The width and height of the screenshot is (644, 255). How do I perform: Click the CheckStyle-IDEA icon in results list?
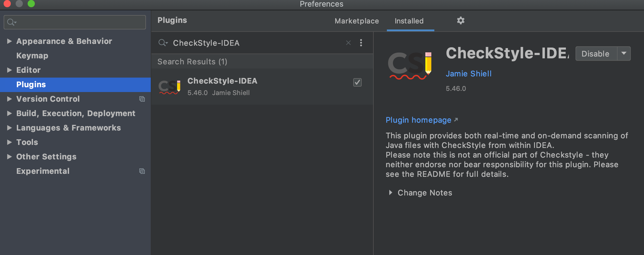tap(170, 87)
